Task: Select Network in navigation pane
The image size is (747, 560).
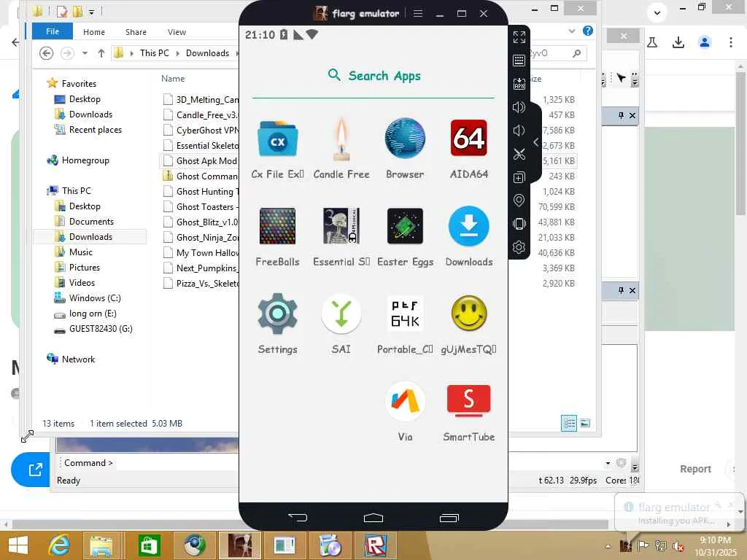Action: tap(78, 359)
